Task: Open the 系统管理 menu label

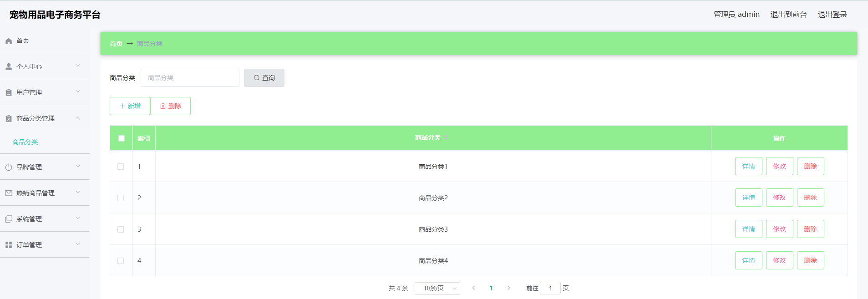Action: 29,219
